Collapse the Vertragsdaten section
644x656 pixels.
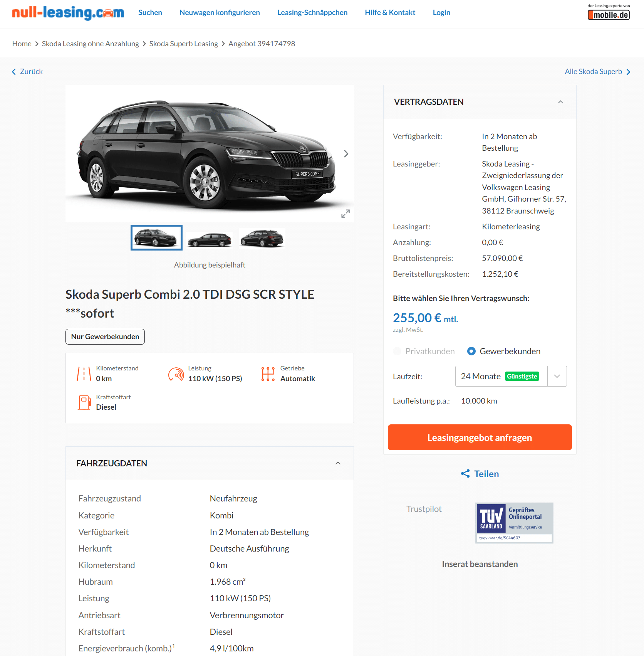click(560, 102)
